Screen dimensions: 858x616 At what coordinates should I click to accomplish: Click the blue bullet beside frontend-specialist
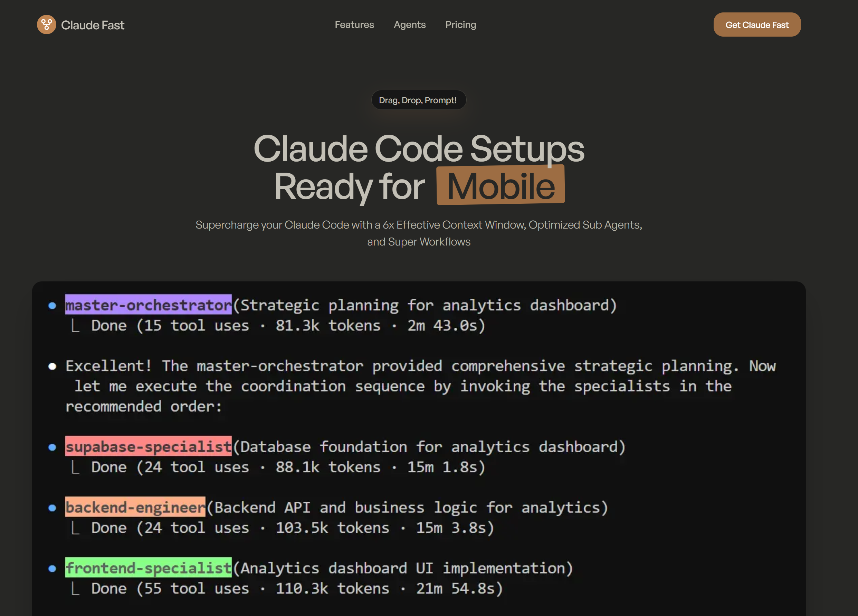[52, 569]
